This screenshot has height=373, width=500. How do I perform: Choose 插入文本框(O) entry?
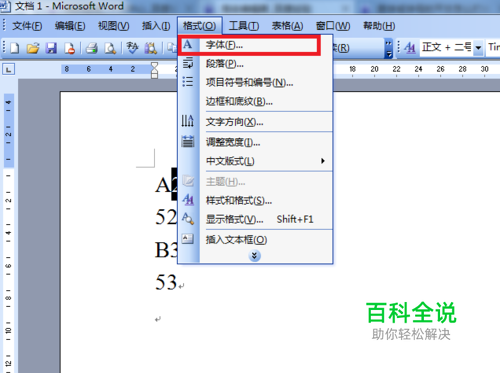tap(256, 240)
